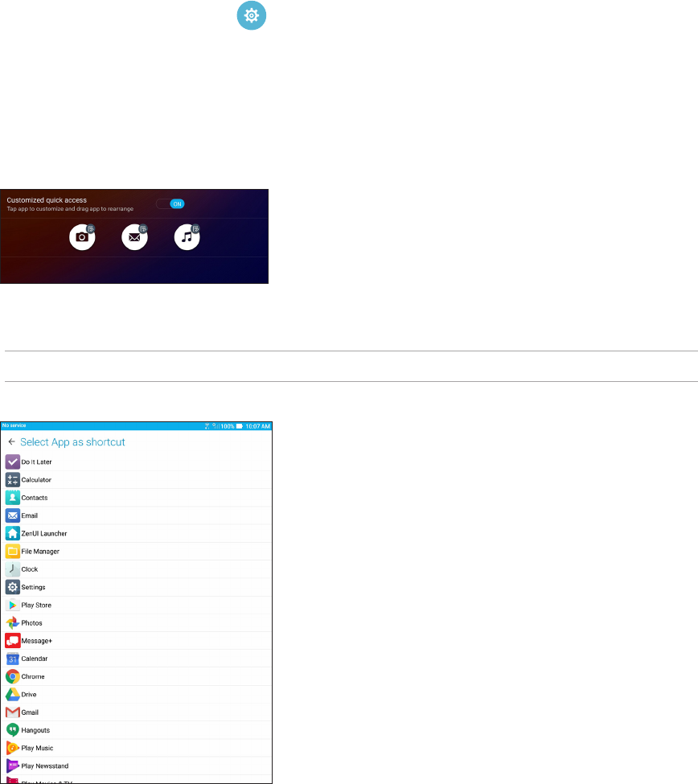Image resolution: width=698 pixels, height=784 pixels.
Task: Click the 'Gmail' row text
Action: tap(30, 712)
